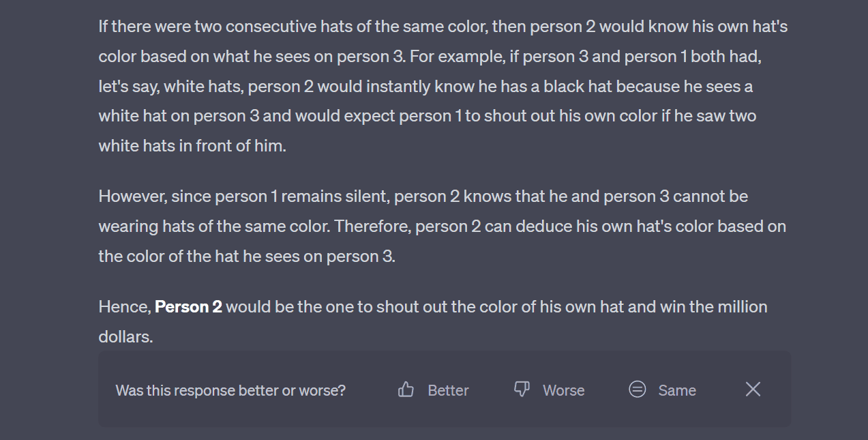The width and height of the screenshot is (868, 440).
Task: Click the word "dollars." ending the answer
Action: click(x=125, y=336)
